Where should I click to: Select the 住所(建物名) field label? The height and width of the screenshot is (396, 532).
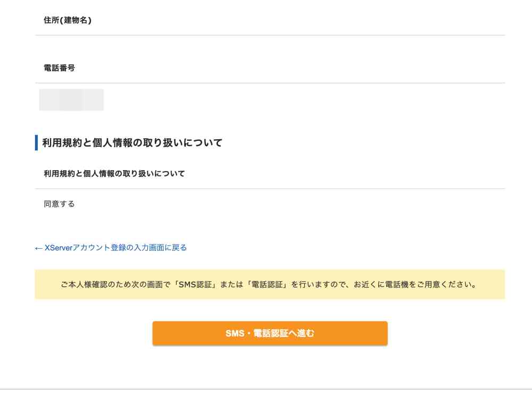[x=67, y=21]
